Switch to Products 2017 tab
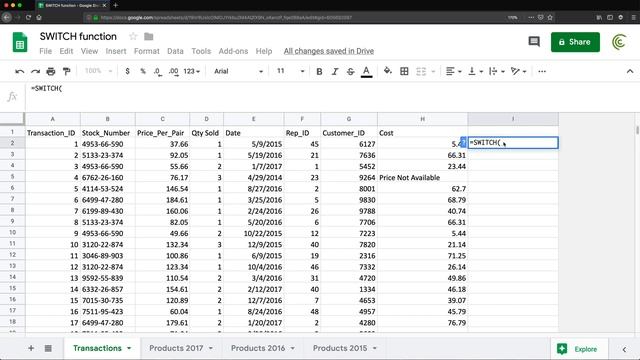The image size is (640, 360). coord(176,348)
